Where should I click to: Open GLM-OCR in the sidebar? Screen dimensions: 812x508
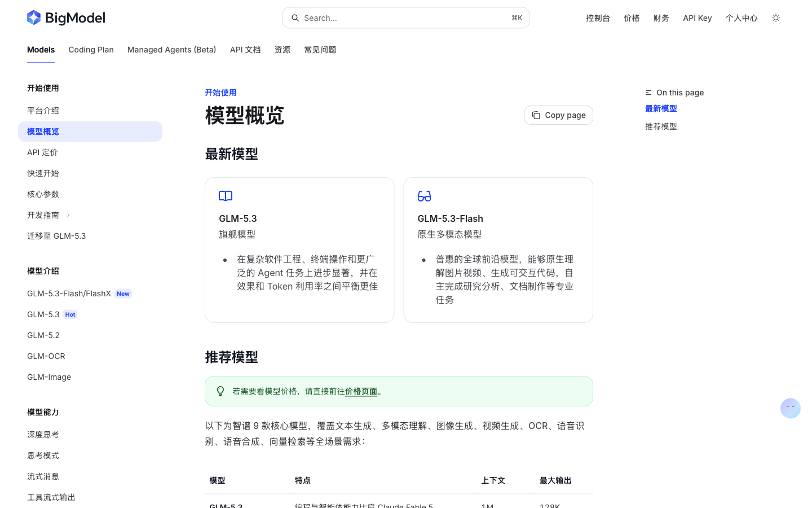pos(90,356)
